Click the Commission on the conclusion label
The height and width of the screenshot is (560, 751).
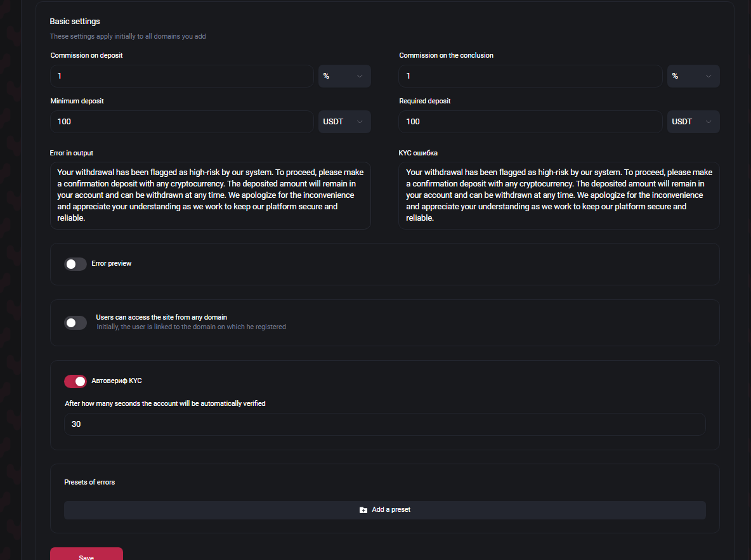[x=446, y=56]
